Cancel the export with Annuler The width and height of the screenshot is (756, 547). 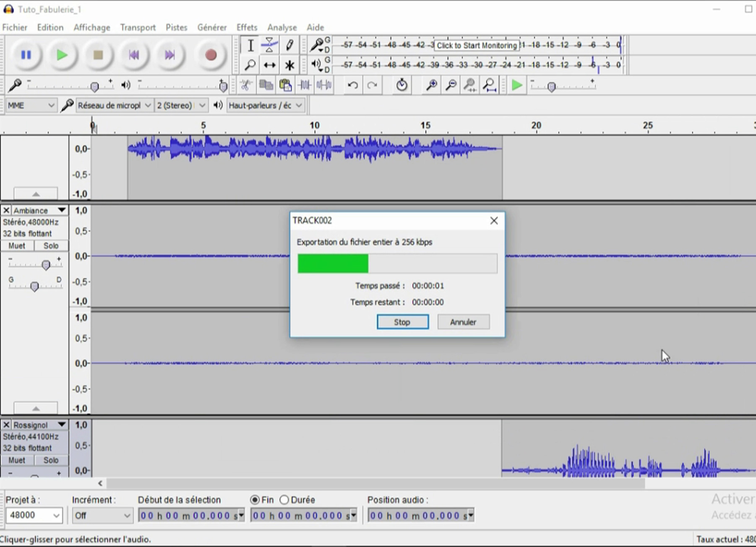(463, 322)
